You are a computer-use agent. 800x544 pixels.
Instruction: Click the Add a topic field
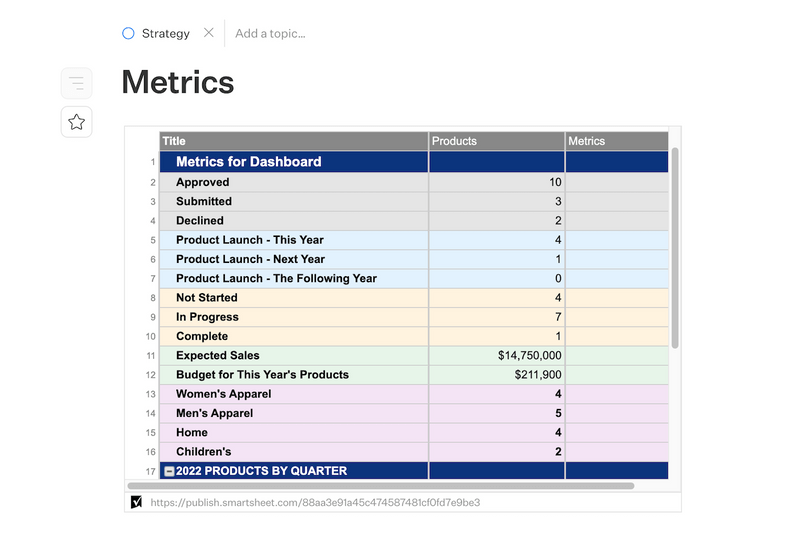pyautogui.click(x=270, y=33)
